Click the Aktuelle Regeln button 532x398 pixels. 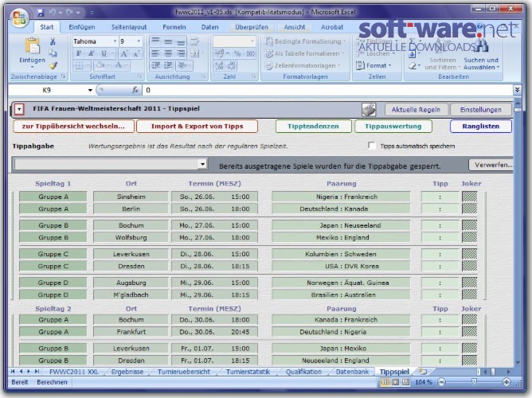pos(416,110)
